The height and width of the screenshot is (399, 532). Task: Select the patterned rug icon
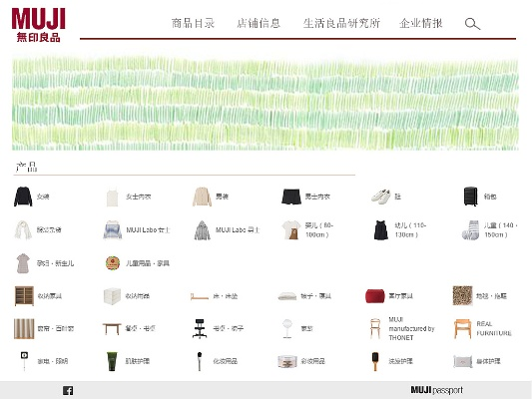pyautogui.click(x=462, y=295)
